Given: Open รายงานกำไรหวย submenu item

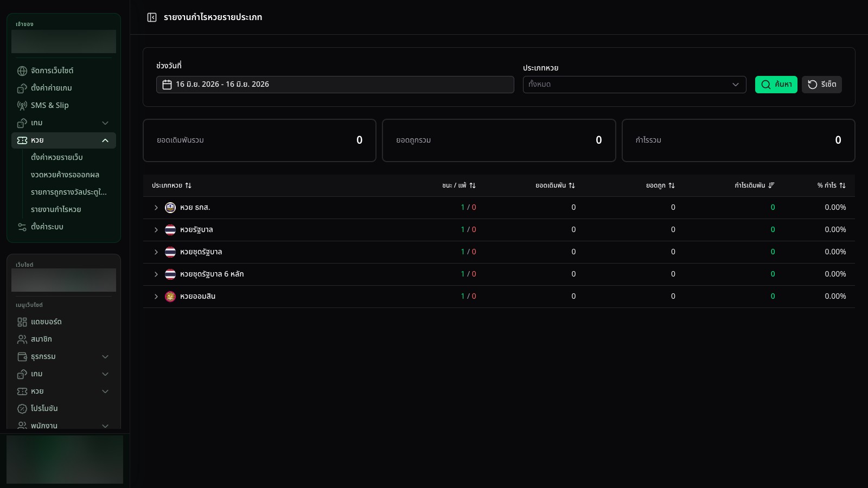Looking at the screenshot, I should pyautogui.click(x=56, y=209).
